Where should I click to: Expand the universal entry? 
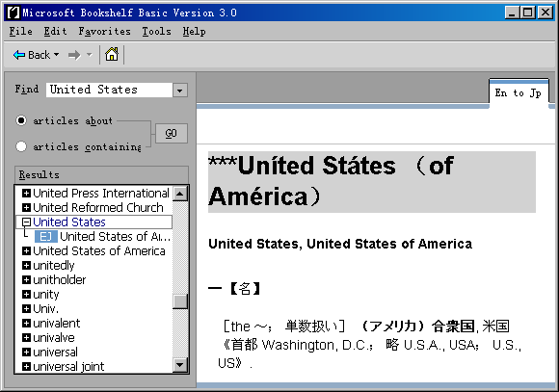pyautogui.click(x=26, y=353)
